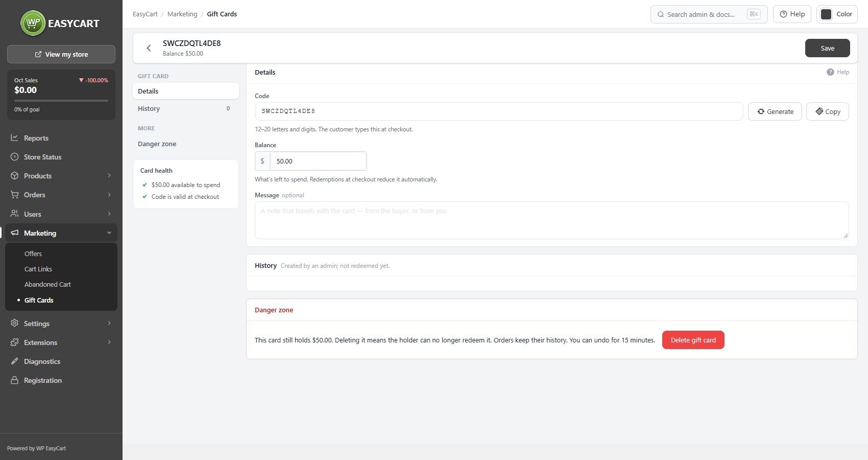Screen dimensions: 868x460
Task: Open the Cart Links submenu item
Action: 38,269
